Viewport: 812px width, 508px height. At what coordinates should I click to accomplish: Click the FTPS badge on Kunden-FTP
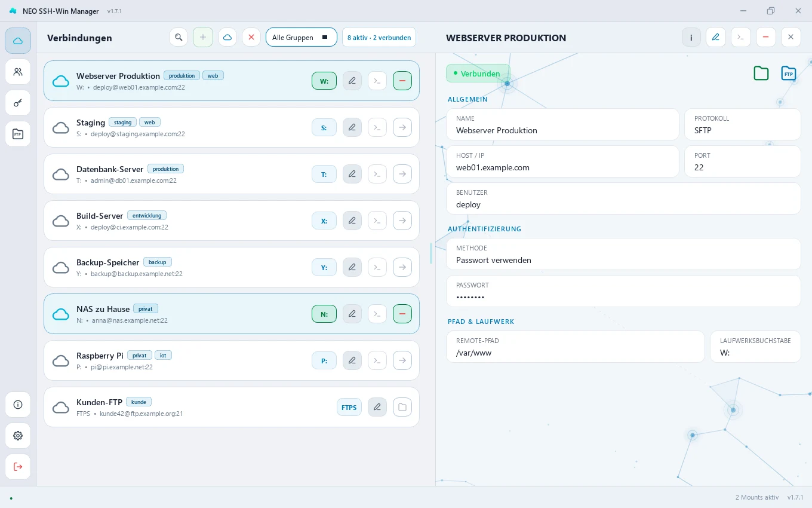(x=349, y=407)
